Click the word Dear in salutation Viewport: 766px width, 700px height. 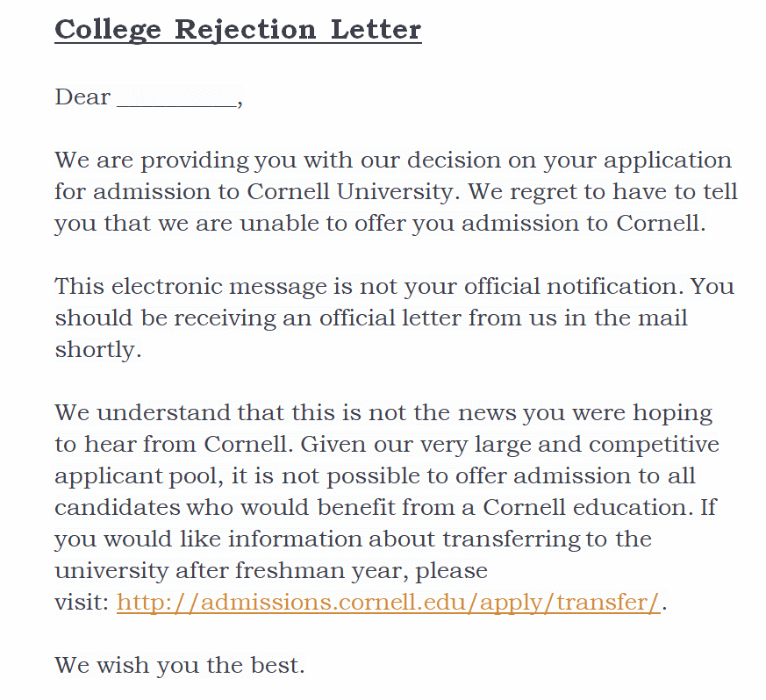[x=82, y=96]
